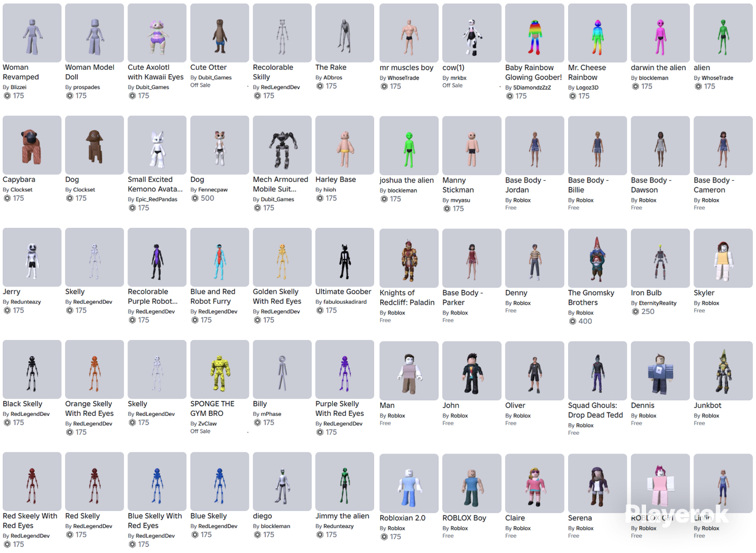The width and height of the screenshot is (756, 553).
Task: Click the Free label under Denny
Action: 511,311
